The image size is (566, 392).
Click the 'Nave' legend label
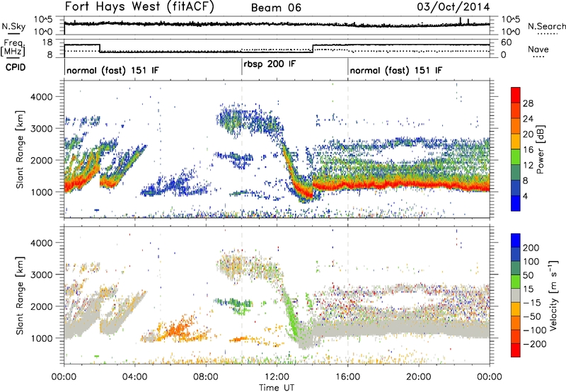(538, 49)
